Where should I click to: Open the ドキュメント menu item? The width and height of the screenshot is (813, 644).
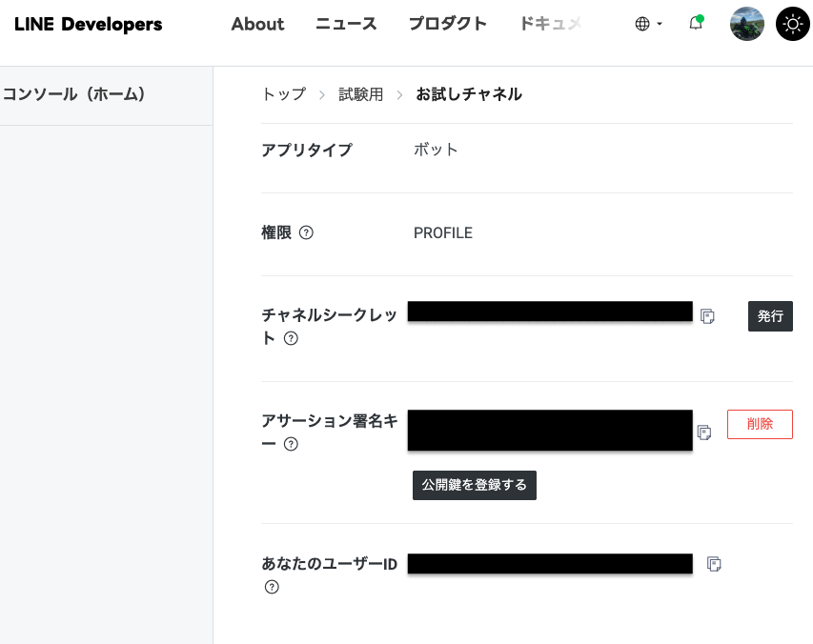pos(551,24)
